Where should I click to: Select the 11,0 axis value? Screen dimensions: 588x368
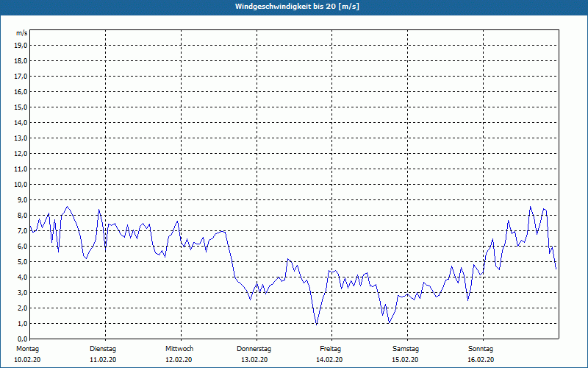point(21,169)
